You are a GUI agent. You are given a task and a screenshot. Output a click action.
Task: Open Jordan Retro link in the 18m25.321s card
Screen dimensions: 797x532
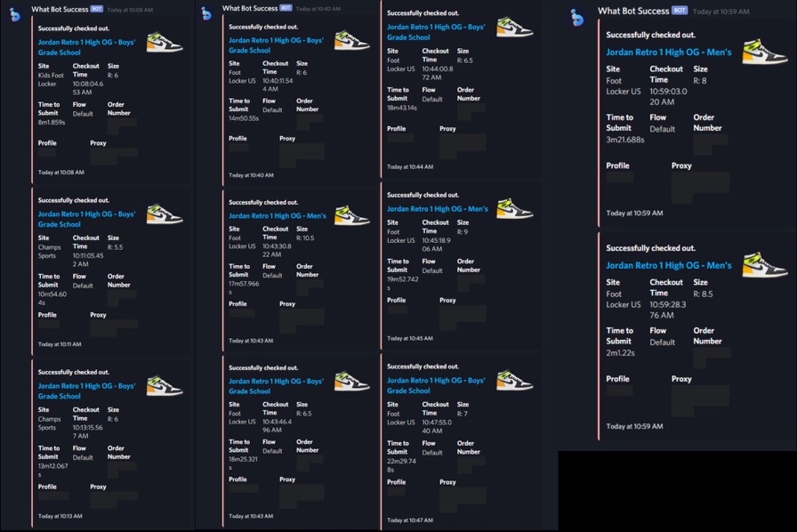coord(276,386)
